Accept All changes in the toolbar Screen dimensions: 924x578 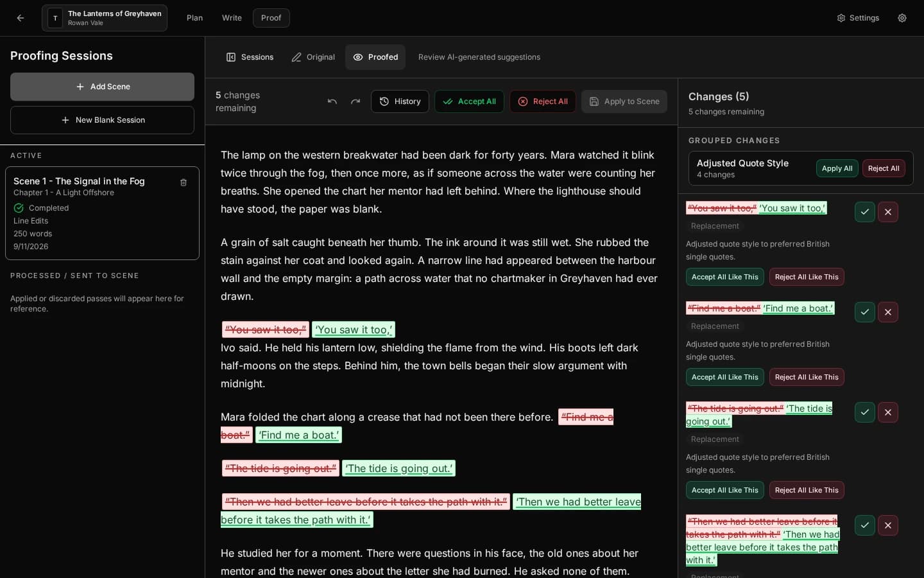pos(469,101)
